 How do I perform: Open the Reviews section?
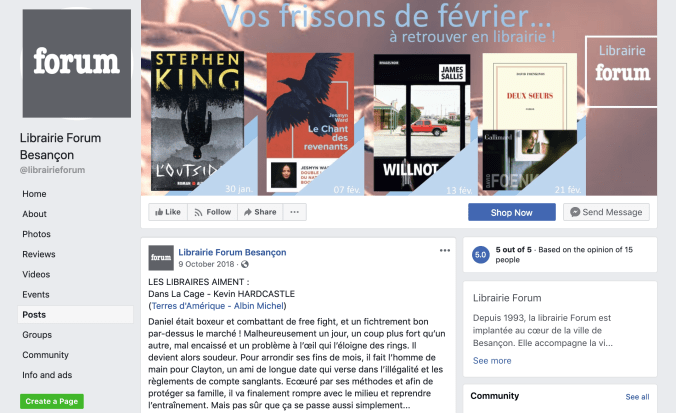[x=39, y=254]
